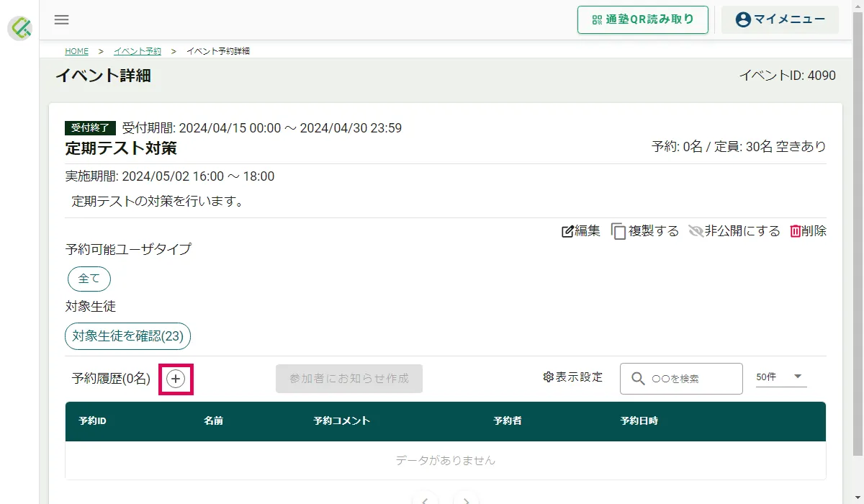Click the disabled 参加者にお知らせ作成 button
Image resolution: width=864 pixels, height=504 pixels.
(x=349, y=378)
